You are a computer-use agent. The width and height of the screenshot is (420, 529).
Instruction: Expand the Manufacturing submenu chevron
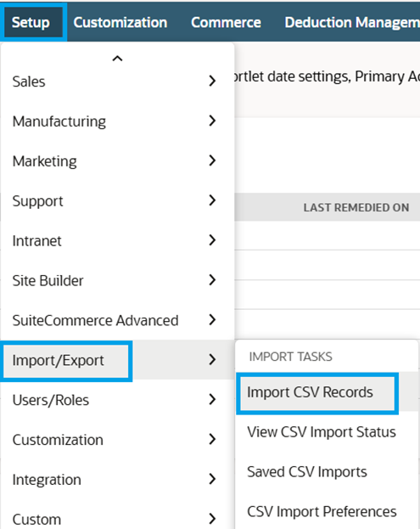click(212, 121)
